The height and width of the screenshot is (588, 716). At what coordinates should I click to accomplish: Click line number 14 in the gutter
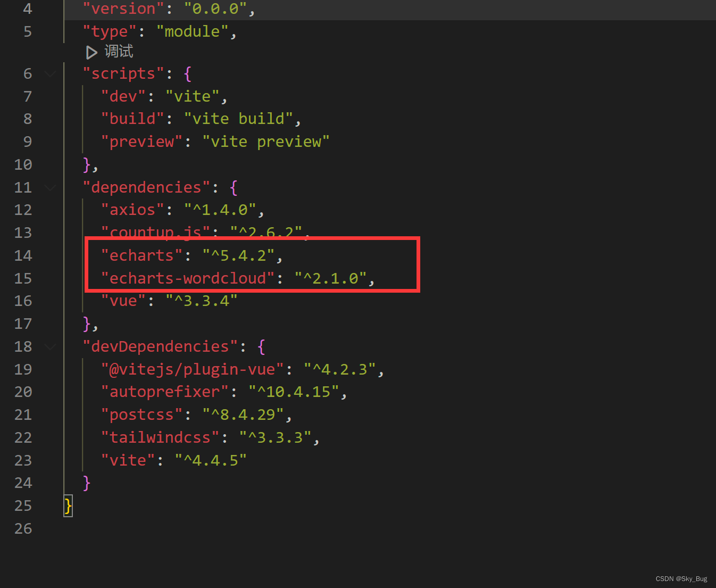coord(23,256)
